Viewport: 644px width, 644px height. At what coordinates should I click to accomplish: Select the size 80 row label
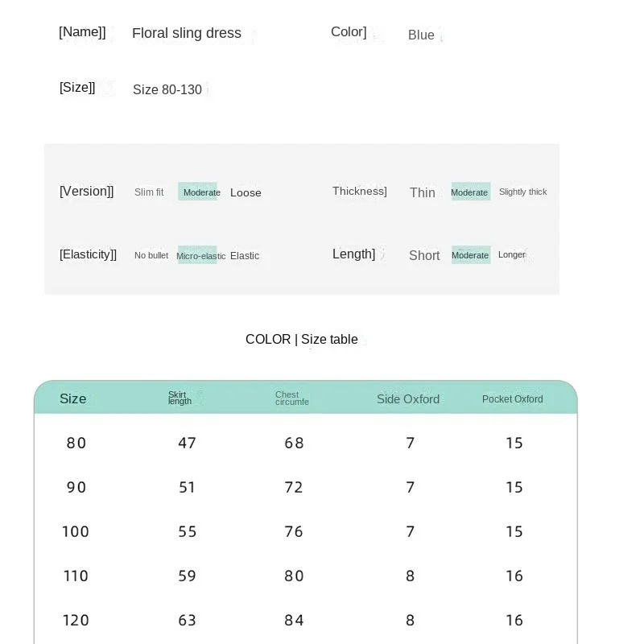point(76,444)
